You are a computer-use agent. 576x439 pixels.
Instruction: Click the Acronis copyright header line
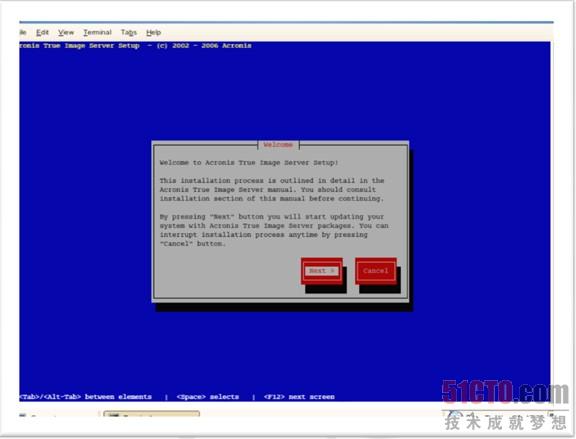(136, 46)
